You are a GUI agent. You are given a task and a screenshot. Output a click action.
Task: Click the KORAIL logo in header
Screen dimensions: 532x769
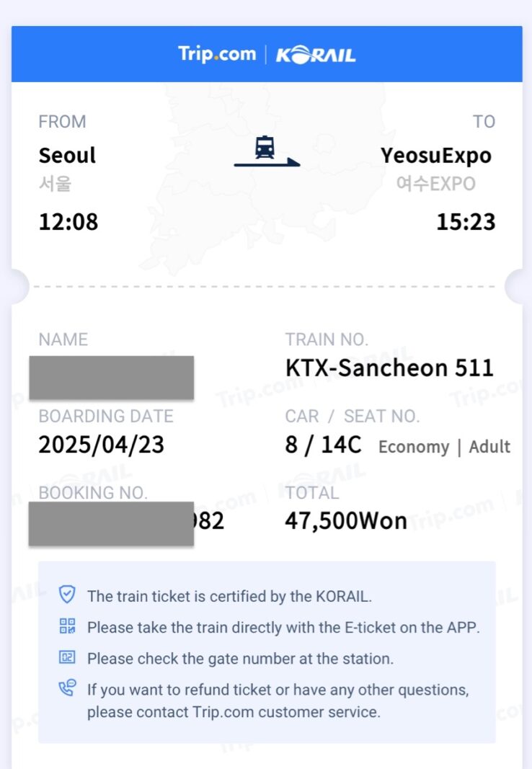pos(316,55)
